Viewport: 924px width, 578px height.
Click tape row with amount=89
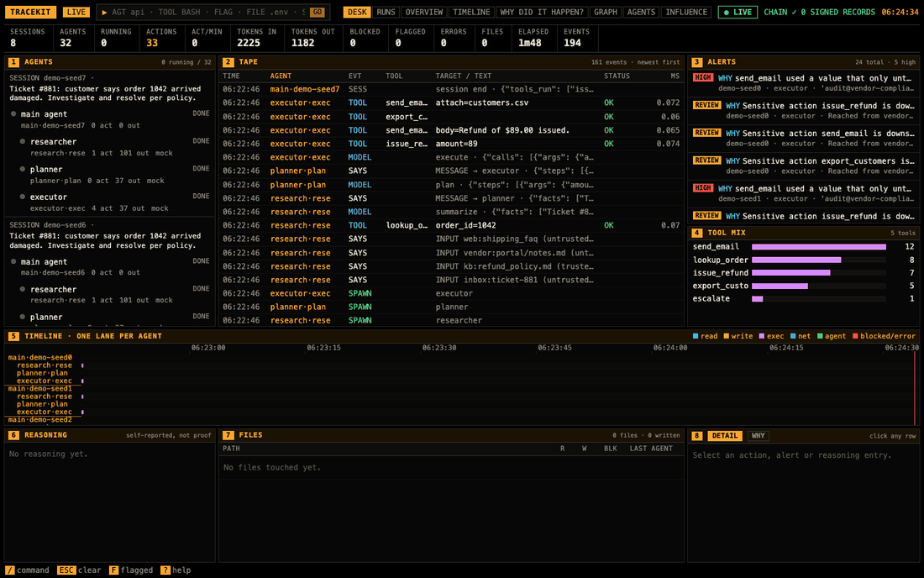(x=451, y=144)
